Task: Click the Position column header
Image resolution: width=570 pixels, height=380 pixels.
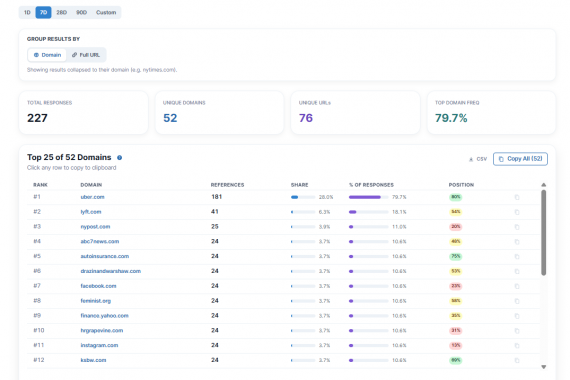Action: point(461,185)
